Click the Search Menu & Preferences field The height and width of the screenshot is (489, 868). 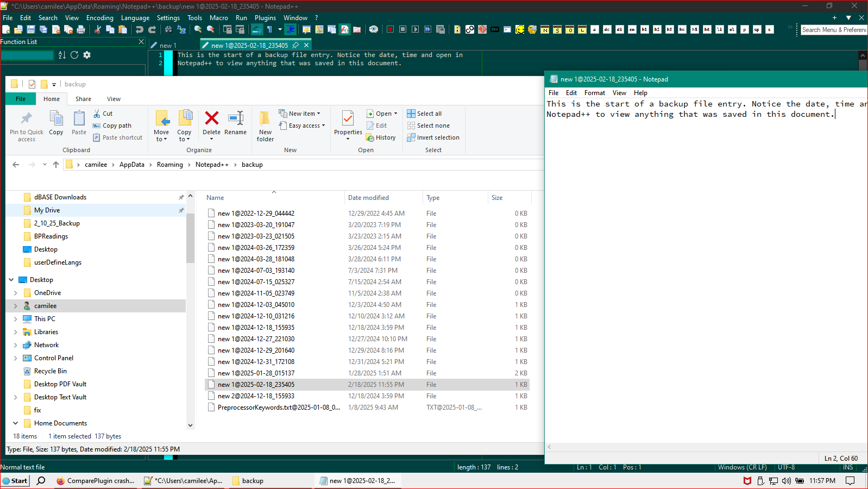[834, 30]
